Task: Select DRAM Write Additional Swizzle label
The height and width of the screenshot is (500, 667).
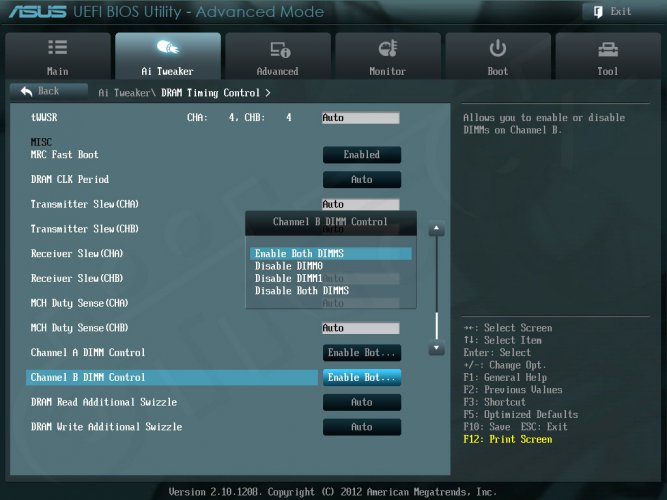Action: click(x=106, y=427)
